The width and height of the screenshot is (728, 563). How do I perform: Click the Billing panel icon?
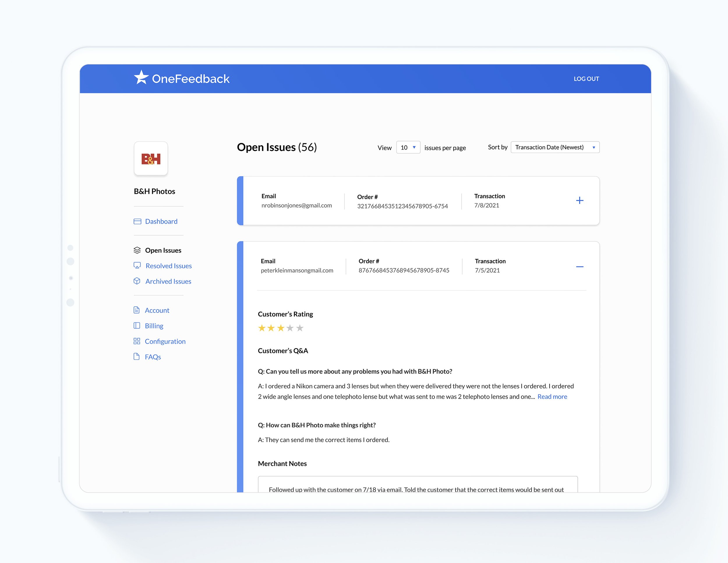(137, 326)
